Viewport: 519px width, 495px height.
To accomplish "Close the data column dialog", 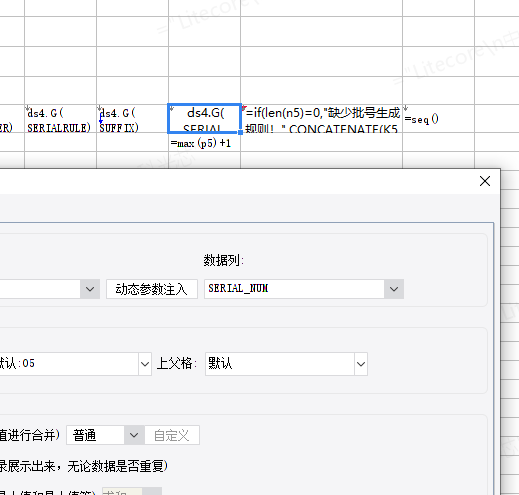I will [485, 181].
